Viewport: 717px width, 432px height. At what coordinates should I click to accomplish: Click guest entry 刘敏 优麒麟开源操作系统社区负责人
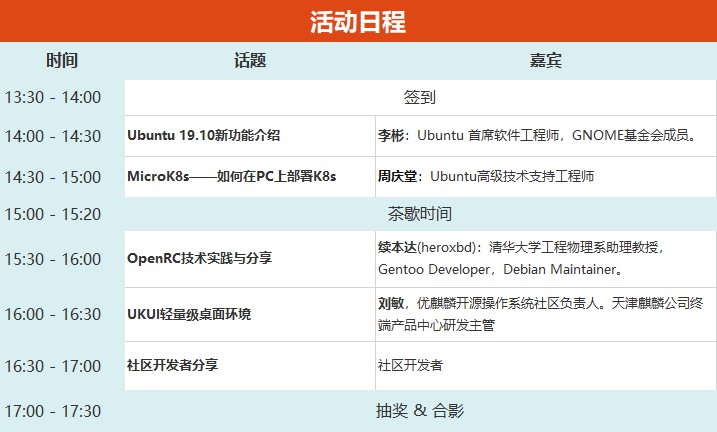click(540, 314)
